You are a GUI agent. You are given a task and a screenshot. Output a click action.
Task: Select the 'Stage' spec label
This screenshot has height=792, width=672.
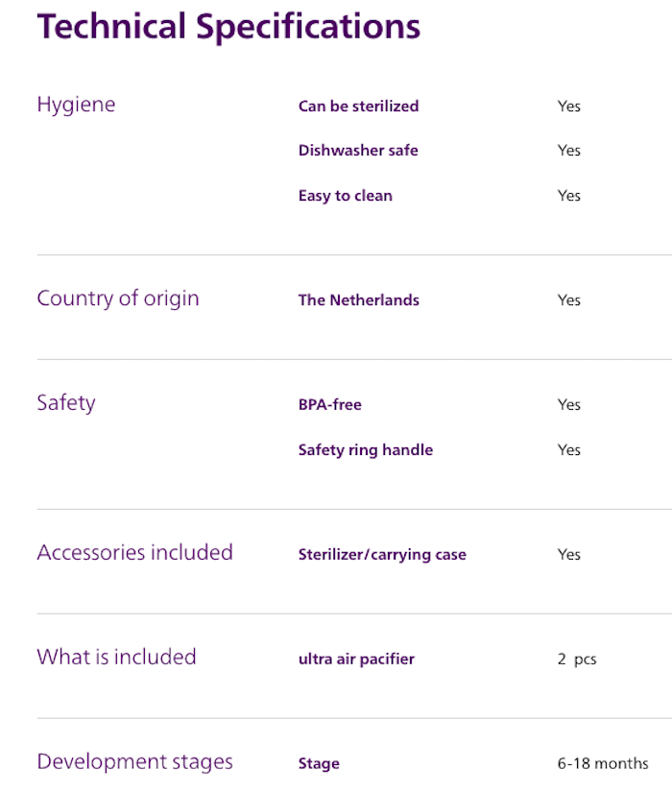pos(319,764)
